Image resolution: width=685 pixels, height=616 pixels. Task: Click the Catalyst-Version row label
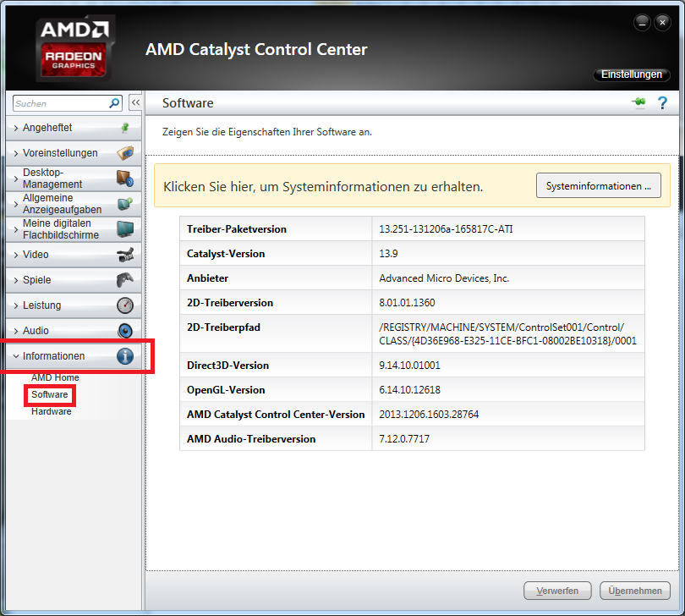(226, 254)
